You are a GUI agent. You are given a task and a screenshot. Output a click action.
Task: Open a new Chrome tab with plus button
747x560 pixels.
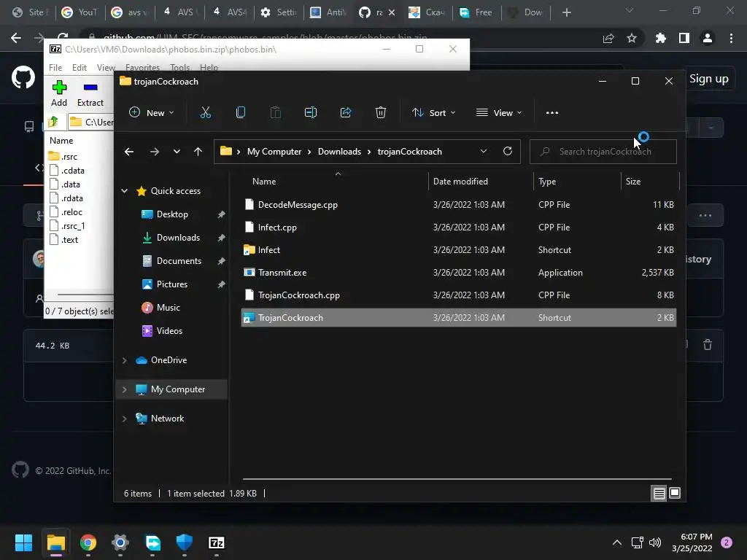(x=566, y=12)
